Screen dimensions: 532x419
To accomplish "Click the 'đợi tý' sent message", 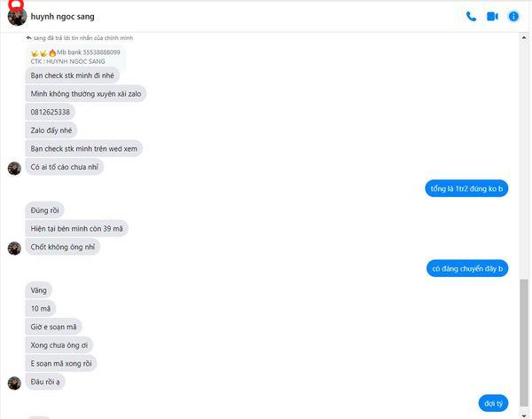I will click(x=491, y=402).
